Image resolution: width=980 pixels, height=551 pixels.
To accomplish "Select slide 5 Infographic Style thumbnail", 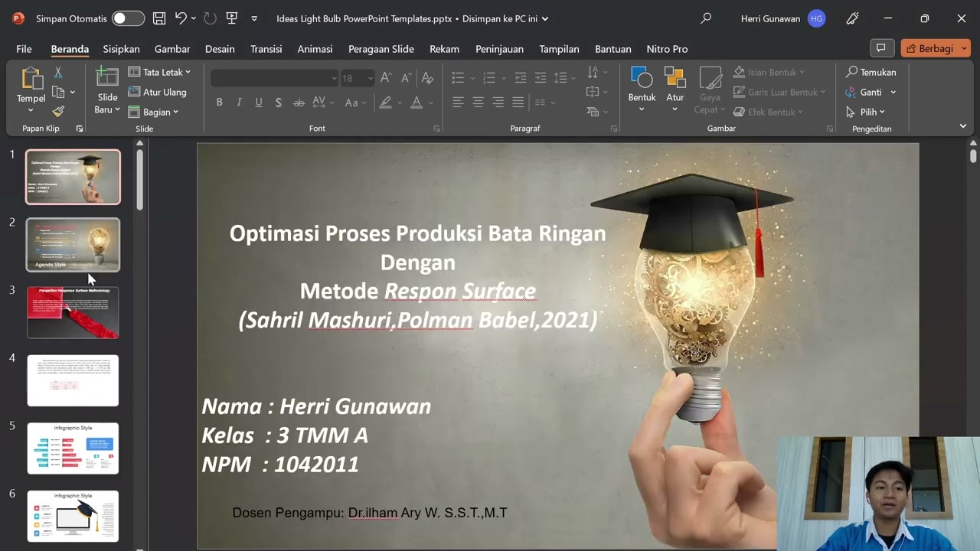I will pos(73,448).
